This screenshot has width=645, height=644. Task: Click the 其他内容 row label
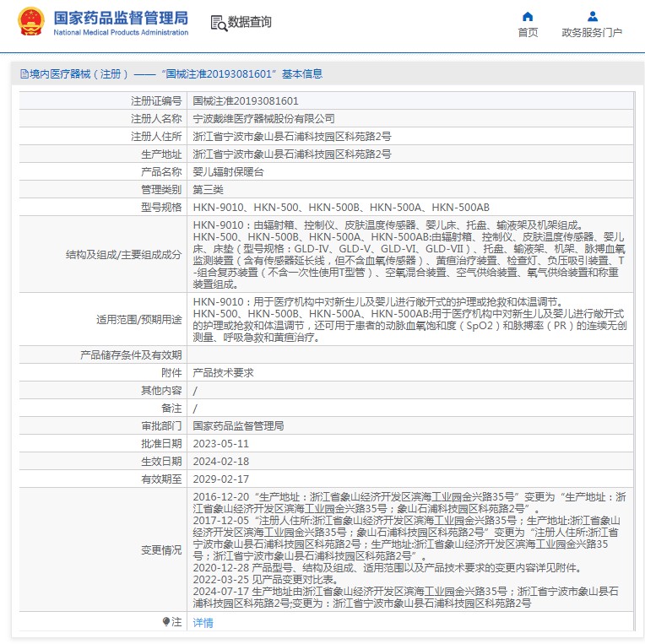click(161, 390)
